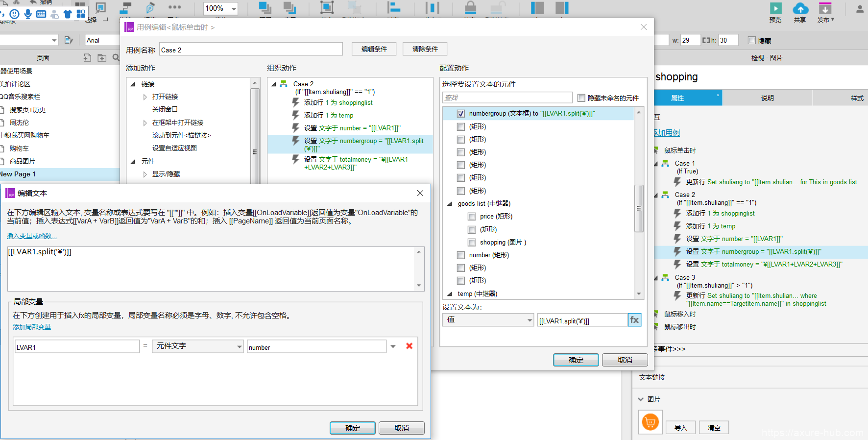
Task: Check the first unnamed (矩形) checkbox
Action: coord(461,127)
